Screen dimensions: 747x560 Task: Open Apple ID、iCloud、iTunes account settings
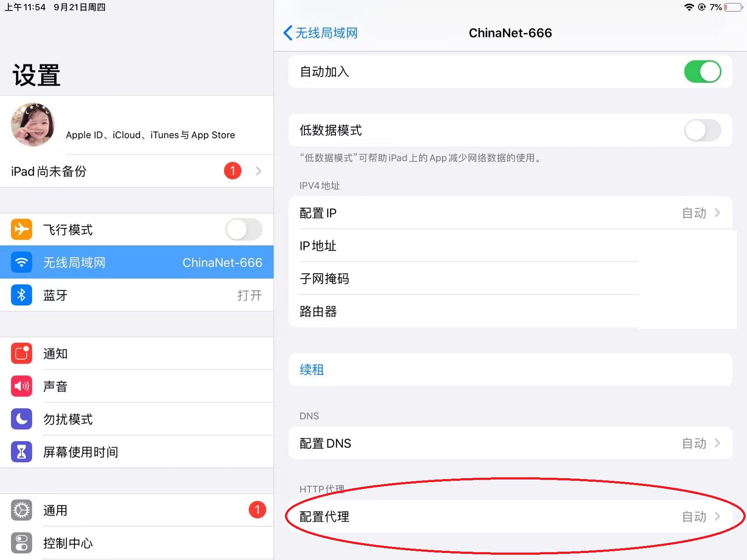coord(137,125)
